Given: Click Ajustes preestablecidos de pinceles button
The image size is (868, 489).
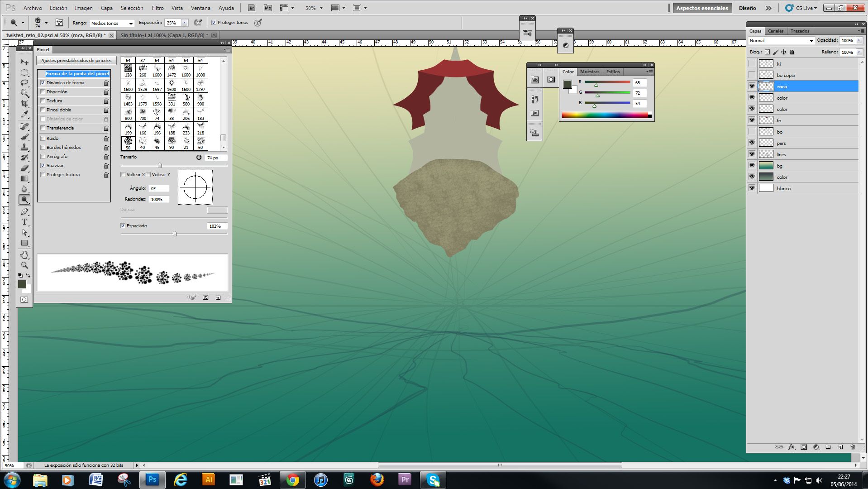Looking at the screenshot, I should (x=76, y=61).
